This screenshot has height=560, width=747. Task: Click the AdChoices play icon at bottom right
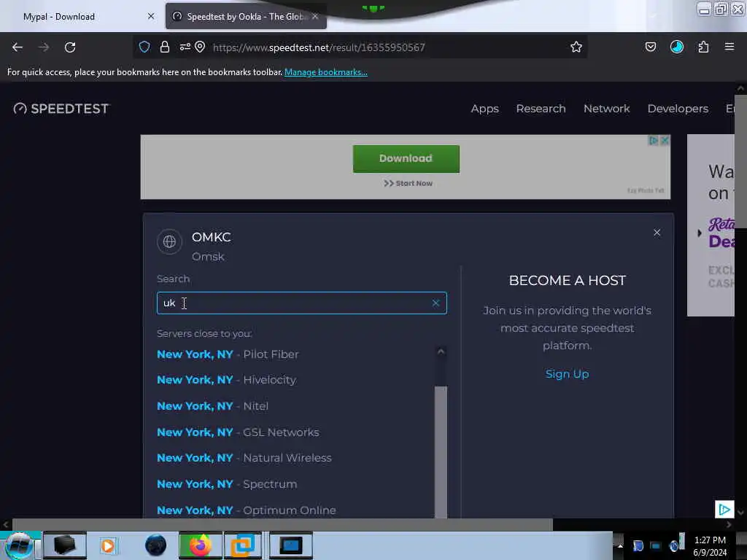[724, 510]
